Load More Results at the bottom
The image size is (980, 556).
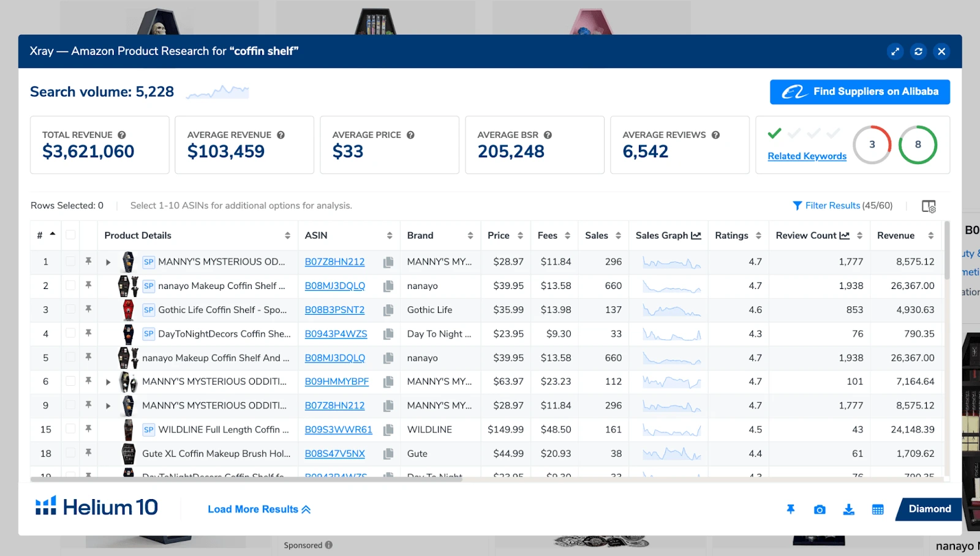pos(258,509)
